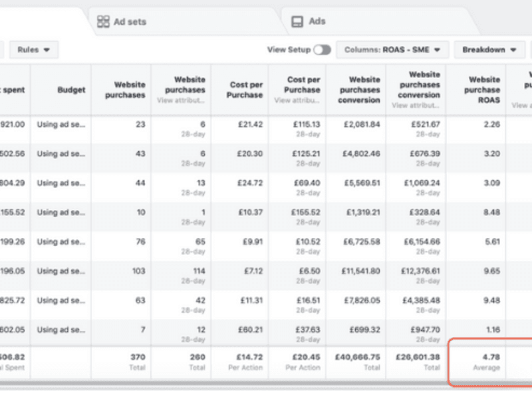Open the Rules dropdown

(x=34, y=50)
